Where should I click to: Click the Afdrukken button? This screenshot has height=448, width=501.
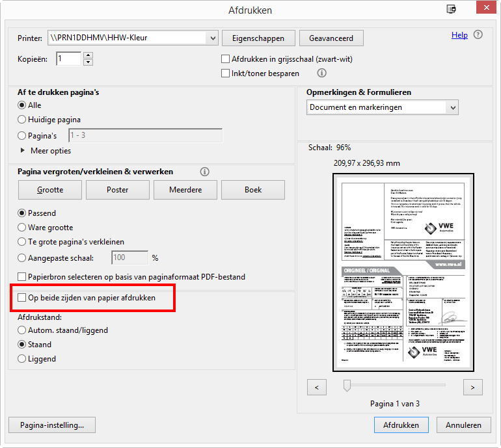401,425
